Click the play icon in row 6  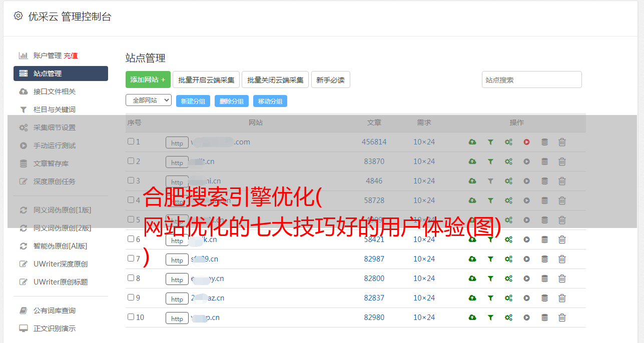point(526,239)
